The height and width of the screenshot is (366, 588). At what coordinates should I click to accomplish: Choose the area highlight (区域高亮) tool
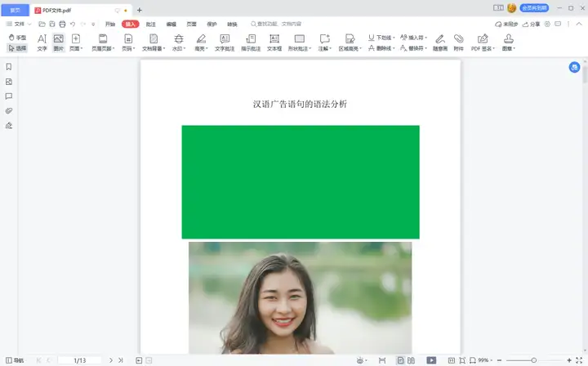350,42
